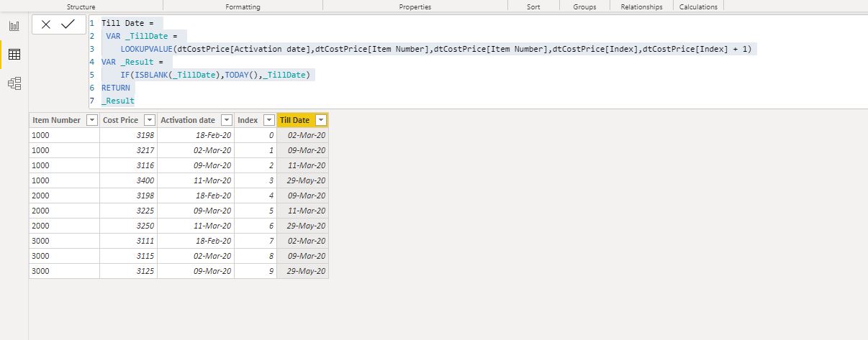Open the Till Date column filter dropdown
Image resolution: width=868 pixels, height=340 pixels.
[x=321, y=121]
